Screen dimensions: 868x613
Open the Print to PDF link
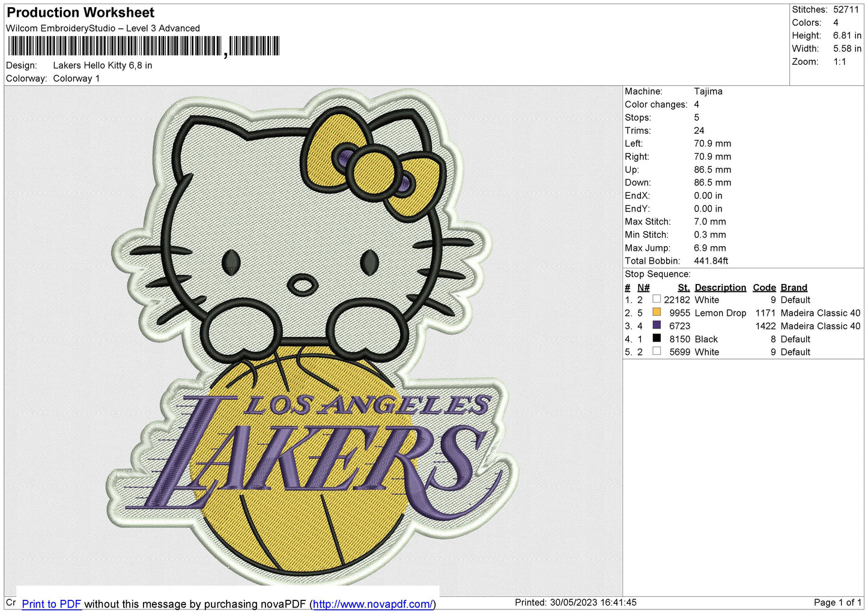[52, 604]
